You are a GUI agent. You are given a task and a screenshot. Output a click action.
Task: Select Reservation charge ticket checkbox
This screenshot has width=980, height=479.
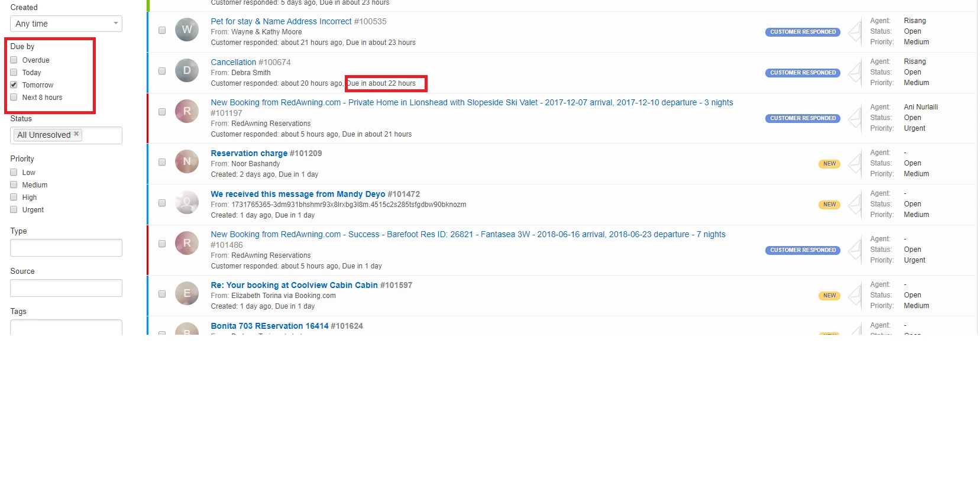pos(162,162)
